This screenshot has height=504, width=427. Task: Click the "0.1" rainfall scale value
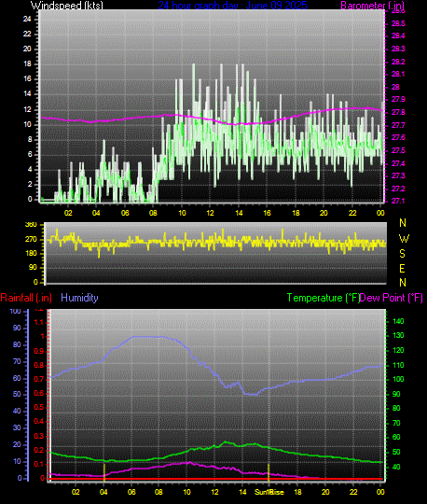tap(39, 464)
